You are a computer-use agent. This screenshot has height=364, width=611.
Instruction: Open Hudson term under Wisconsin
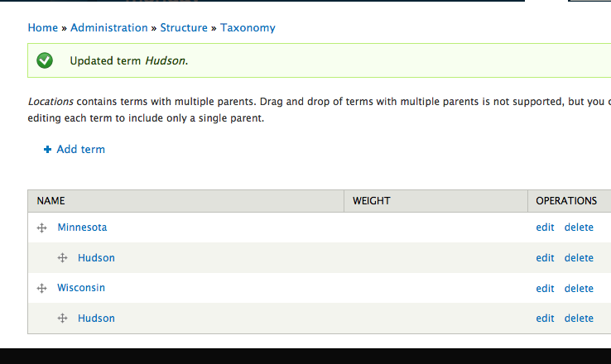point(96,318)
